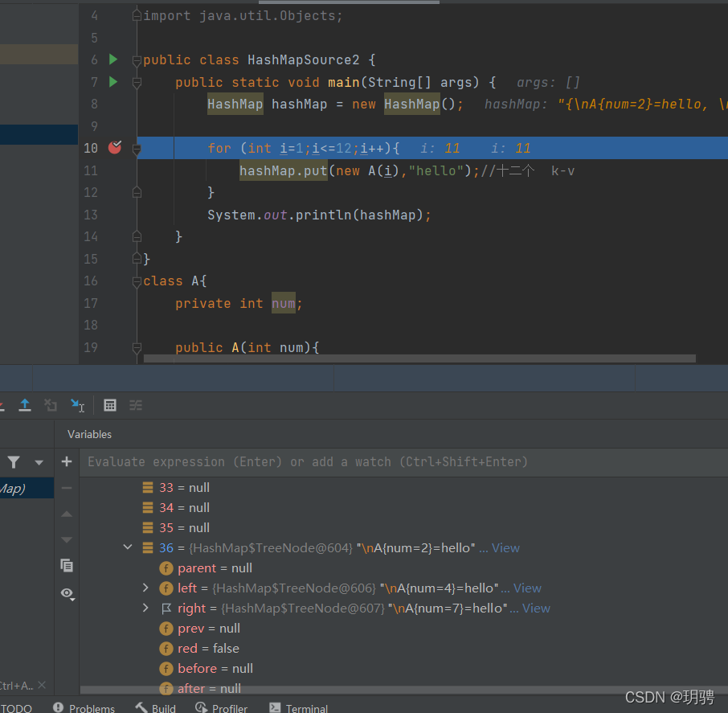
Task: Open the Evaluate Expression calculator icon
Action: [x=110, y=405]
